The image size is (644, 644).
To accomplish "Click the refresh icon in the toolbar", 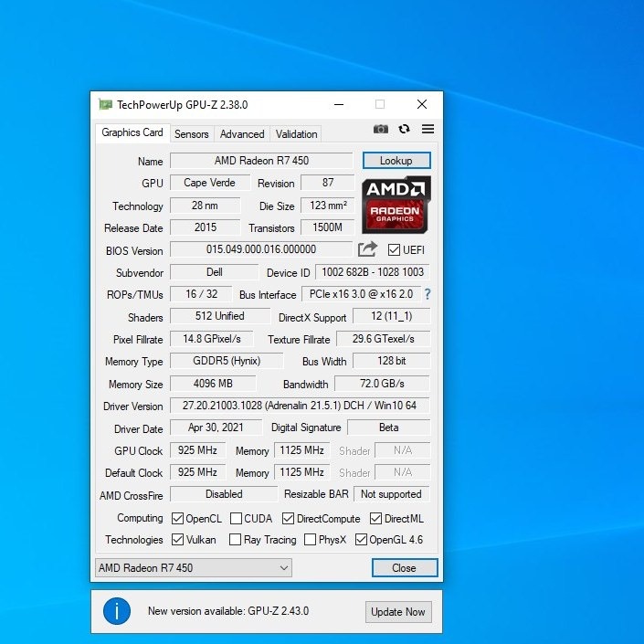I will [404, 130].
